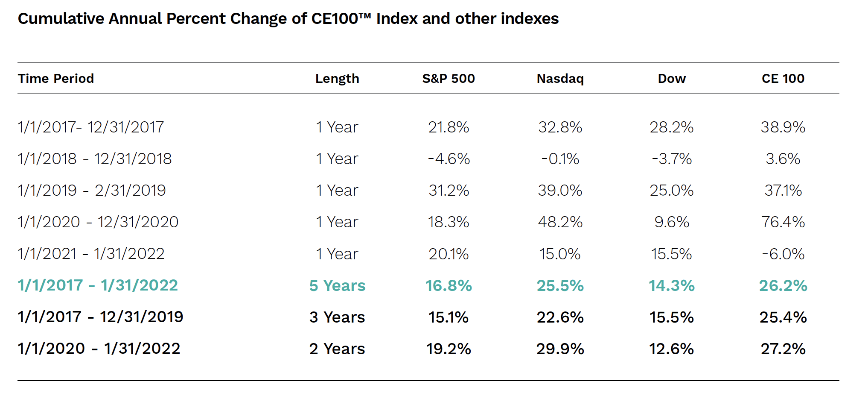
Task: Select the -6.0% CE 100 value
Action: pos(783,254)
